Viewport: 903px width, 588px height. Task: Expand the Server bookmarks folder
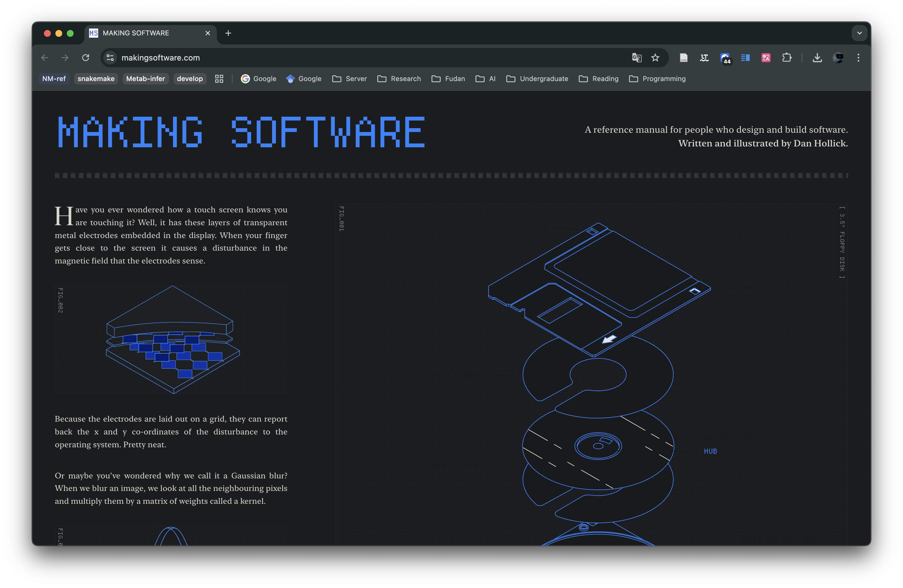point(349,78)
